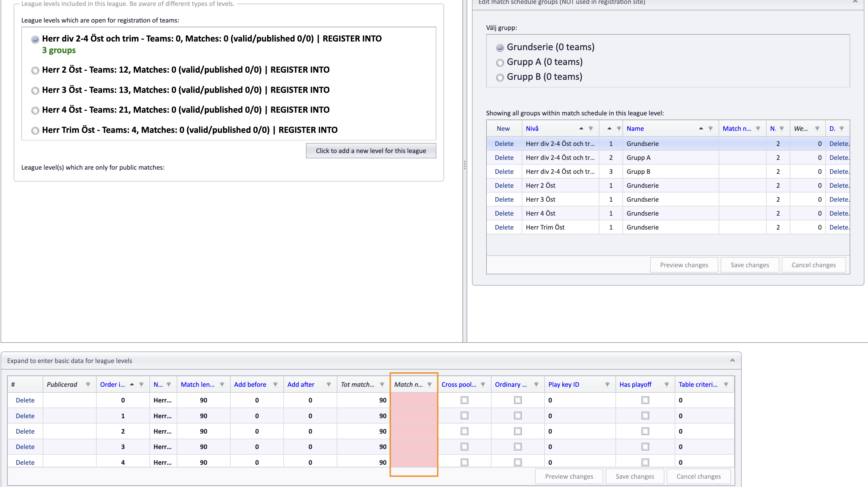Open filter icon on Name column in groups grid
The width and height of the screenshot is (868, 487).
click(710, 128)
